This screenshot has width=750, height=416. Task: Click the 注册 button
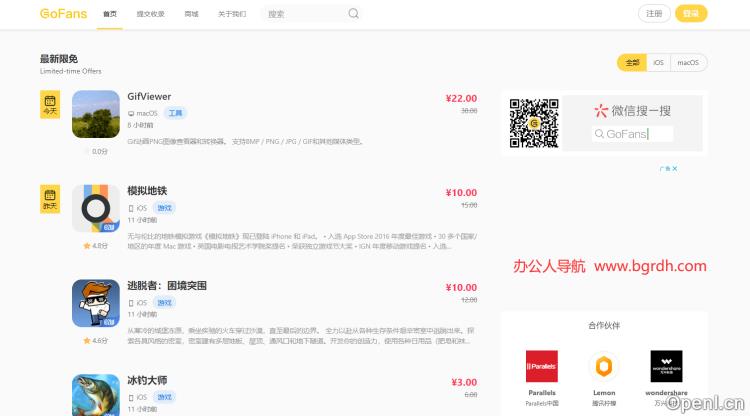(x=654, y=14)
